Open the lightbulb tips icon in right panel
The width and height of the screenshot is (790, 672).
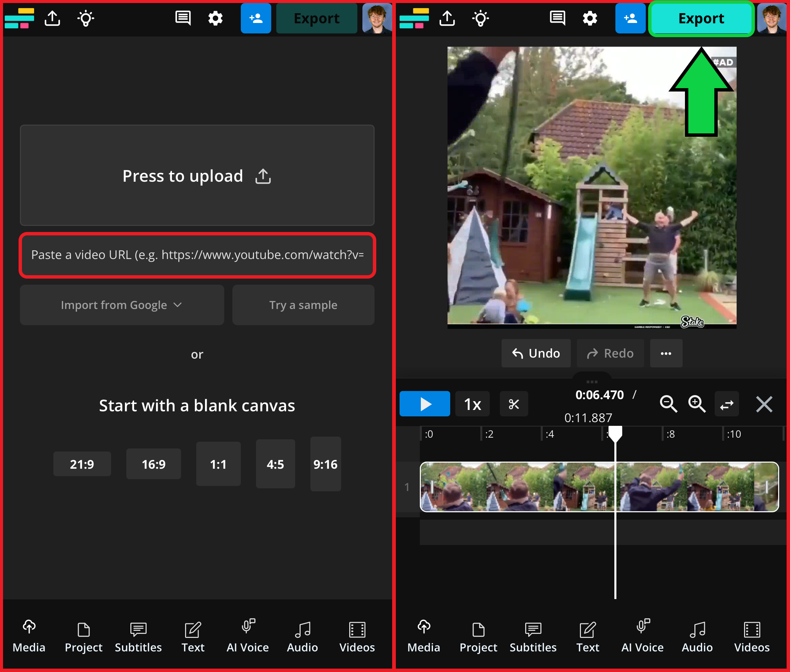click(480, 18)
